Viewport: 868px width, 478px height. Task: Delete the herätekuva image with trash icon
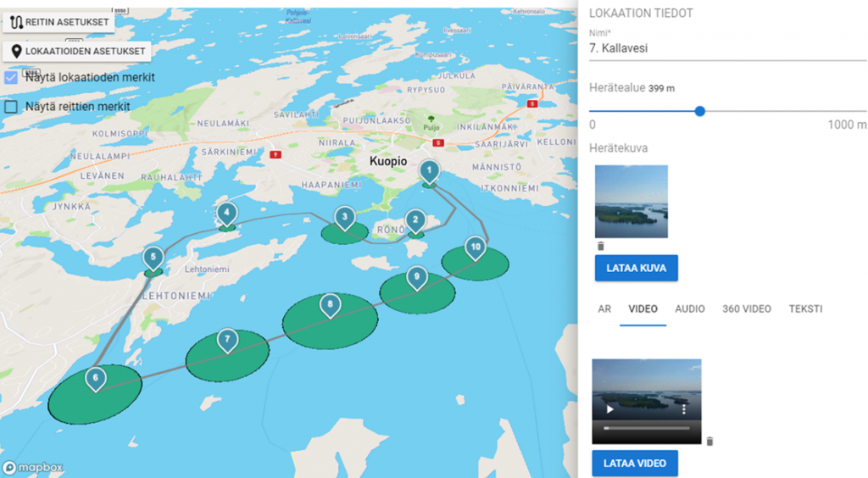click(x=601, y=246)
